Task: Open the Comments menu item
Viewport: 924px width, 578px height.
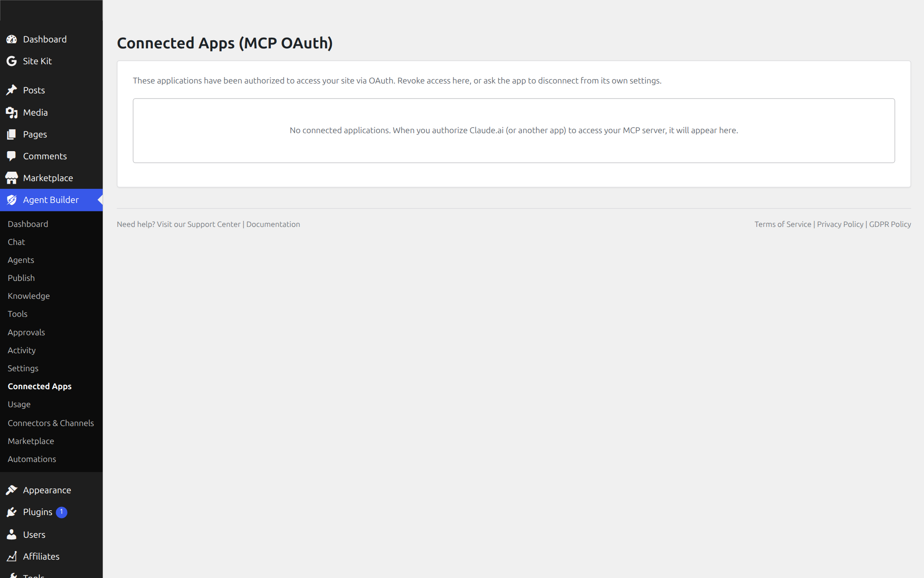Action: pyautogui.click(x=51, y=156)
